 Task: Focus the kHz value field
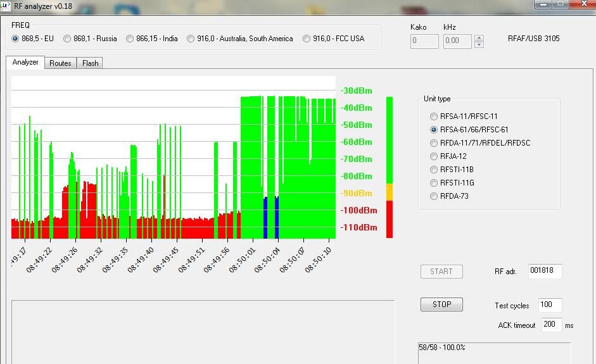click(x=458, y=41)
